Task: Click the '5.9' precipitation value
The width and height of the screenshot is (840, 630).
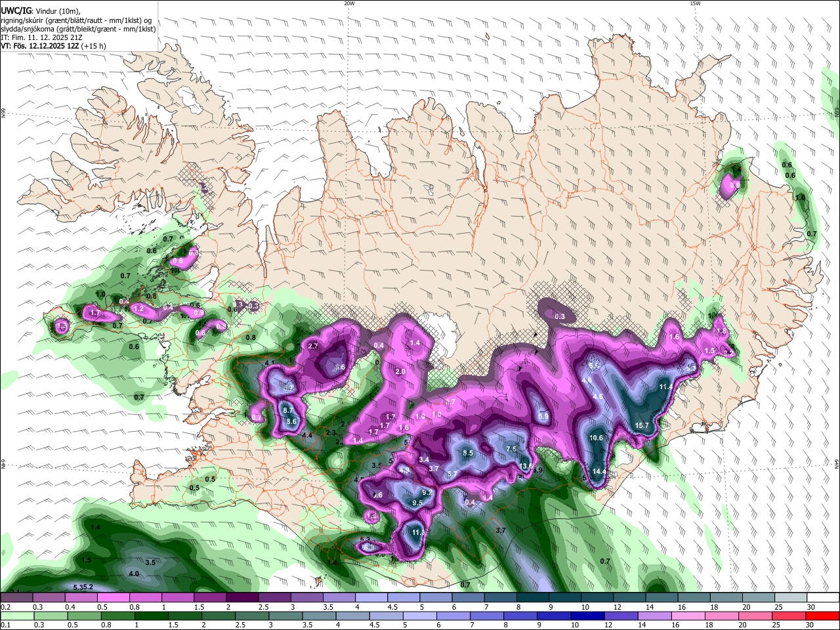Action: pyautogui.click(x=543, y=416)
